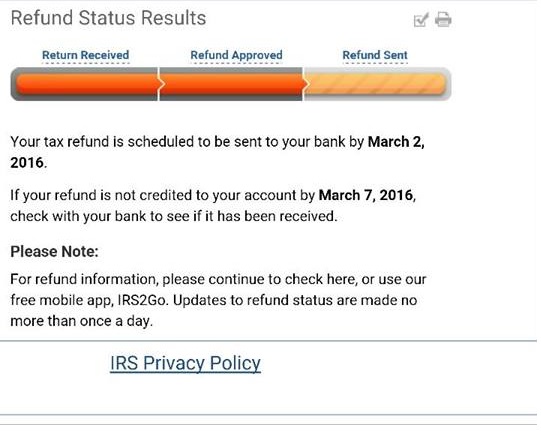Click the IRS2Go app name in the note

tap(142, 300)
